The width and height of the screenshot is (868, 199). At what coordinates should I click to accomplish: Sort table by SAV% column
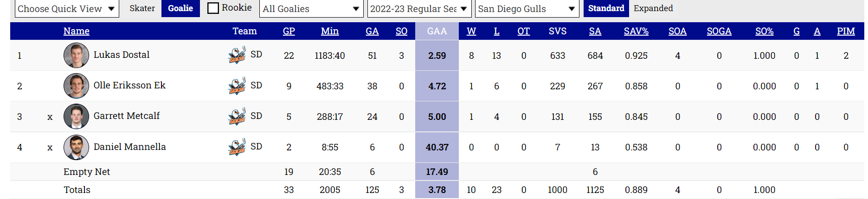(636, 31)
